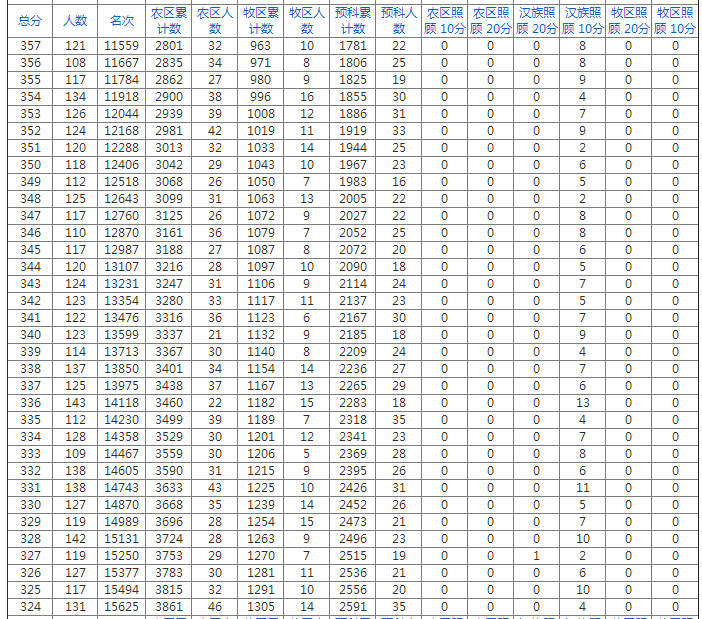Click the 预科累计数 column header
This screenshot has height=619, width=702.
coord(353,20)
